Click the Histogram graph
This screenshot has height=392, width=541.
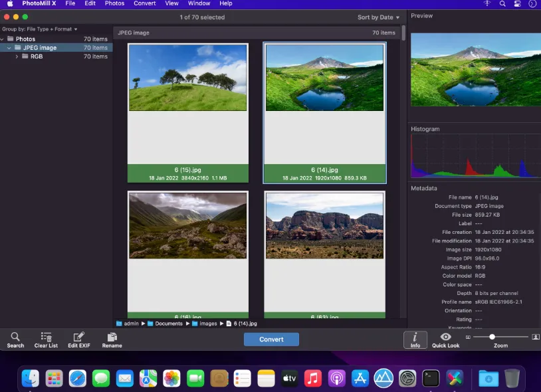tap(476, 156)
